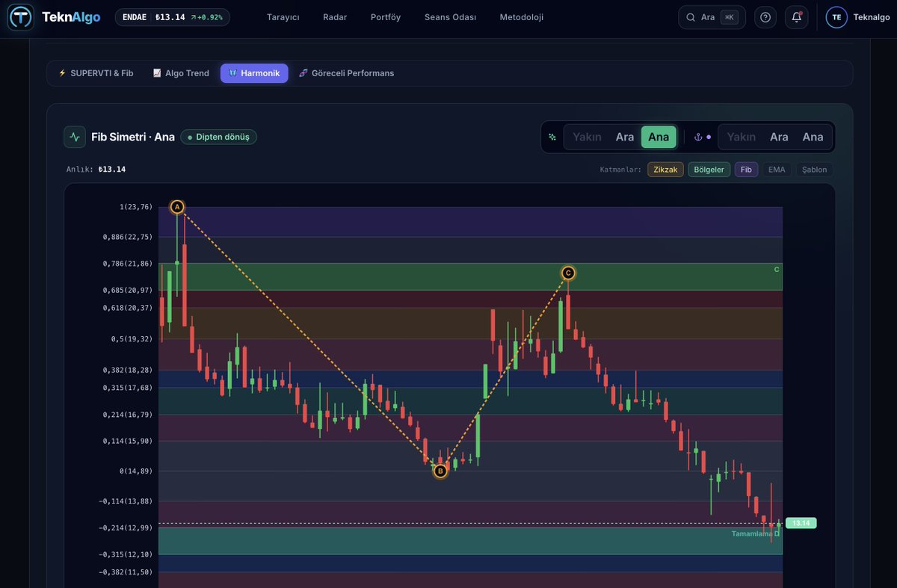The width and height of the screenshot is (897, 588).
Task: Click the Ara search field
Action: [x=712, y=17]
